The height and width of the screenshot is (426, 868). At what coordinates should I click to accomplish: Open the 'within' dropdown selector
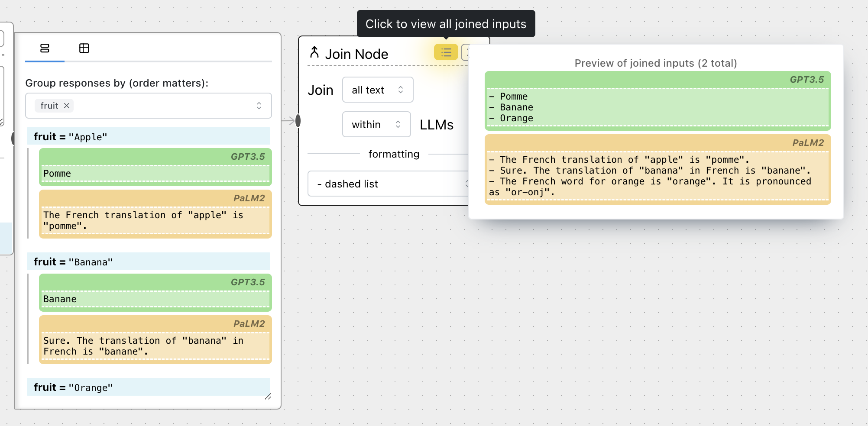[x=376, y=124]
